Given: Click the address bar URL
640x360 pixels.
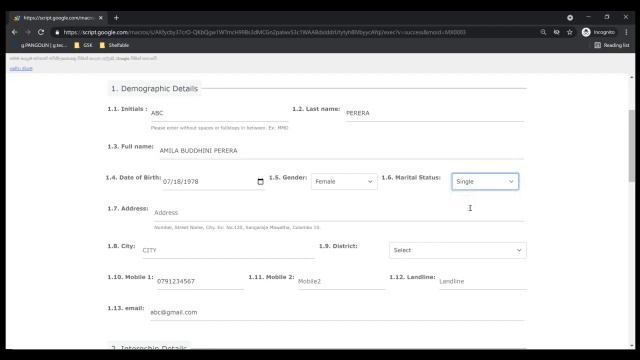Looking at the screenshot, I should click(x=264, y=32).
